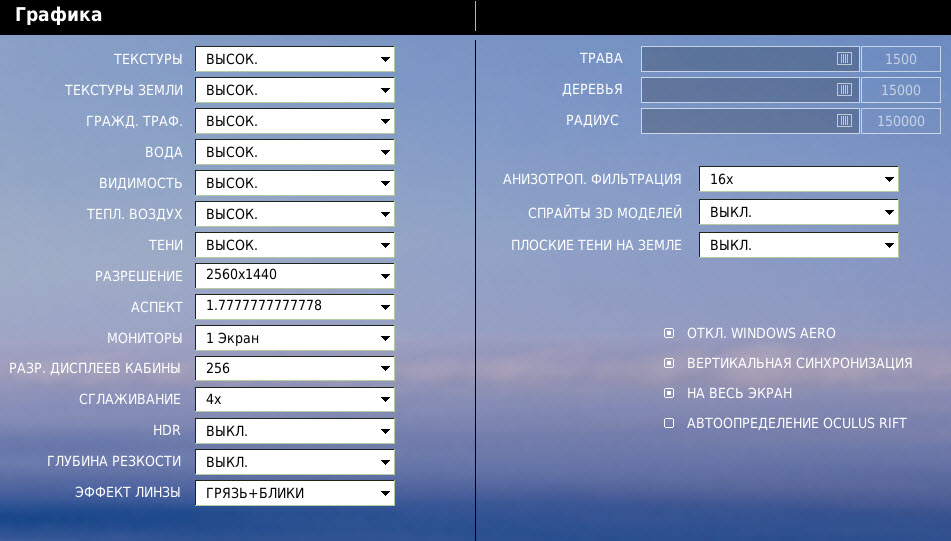The width and height of the screenshot is (951, 541).
Task: Choose screen resolution in РАЗРЕШЕНИЕ dropdown
Action: tap(295, 275)
